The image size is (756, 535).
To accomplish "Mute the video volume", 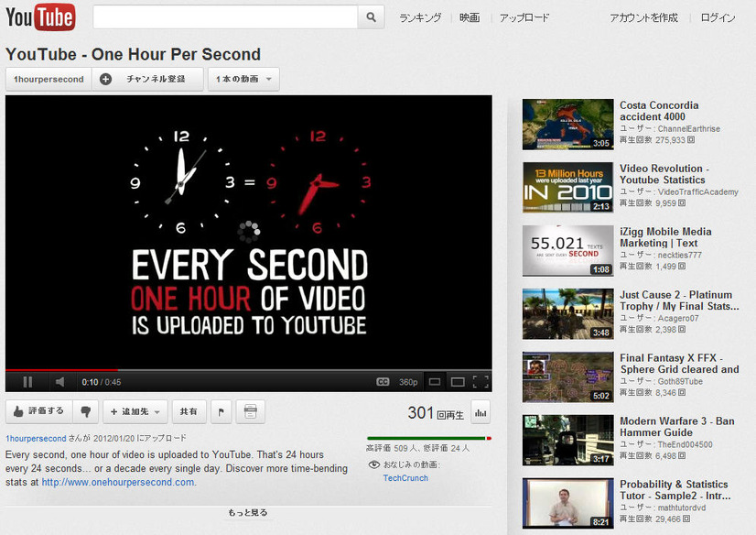I will click(x=59, y=382).
